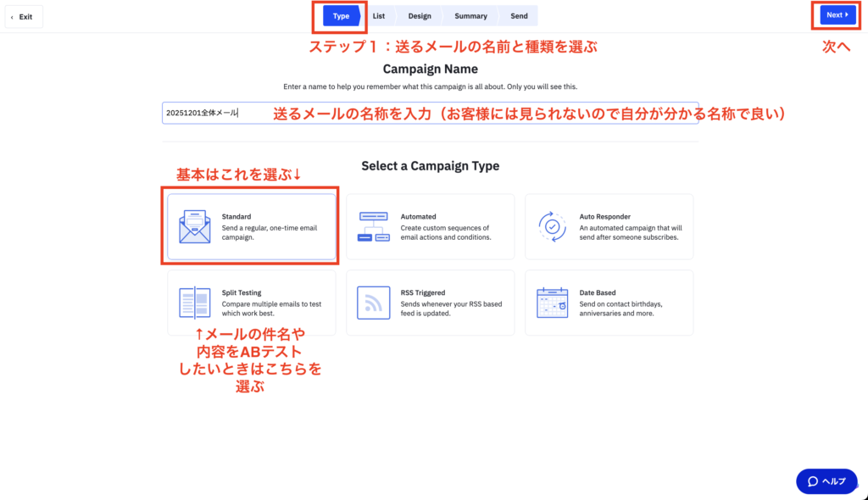
Task: Click the Standard campaign envelope icon
Action: [x=195, y=226]
